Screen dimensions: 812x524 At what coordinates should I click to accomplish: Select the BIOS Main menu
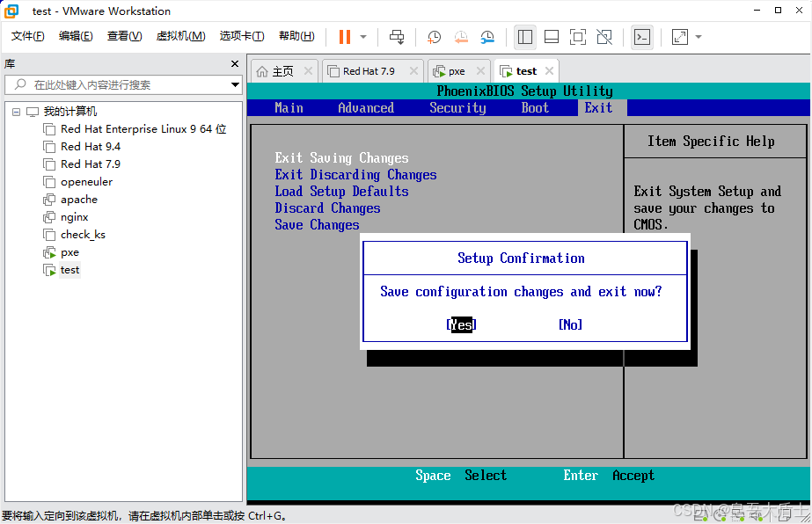[x=289, y=107]
